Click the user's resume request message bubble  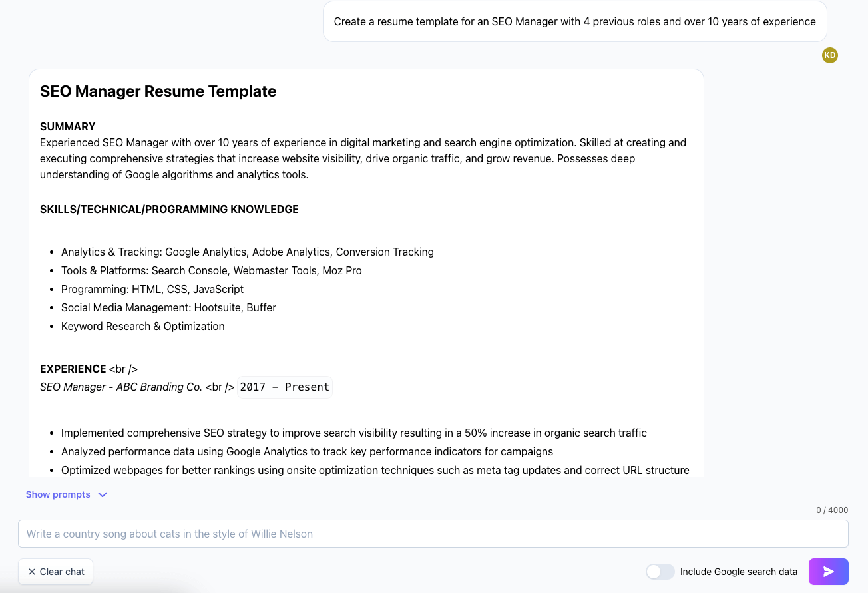coord(574,21)
